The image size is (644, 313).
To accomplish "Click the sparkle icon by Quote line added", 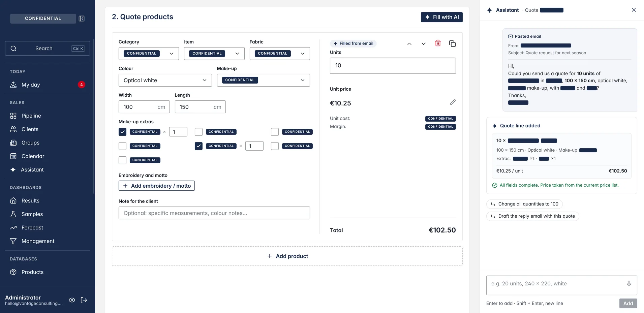I will [x=494, y=126].
